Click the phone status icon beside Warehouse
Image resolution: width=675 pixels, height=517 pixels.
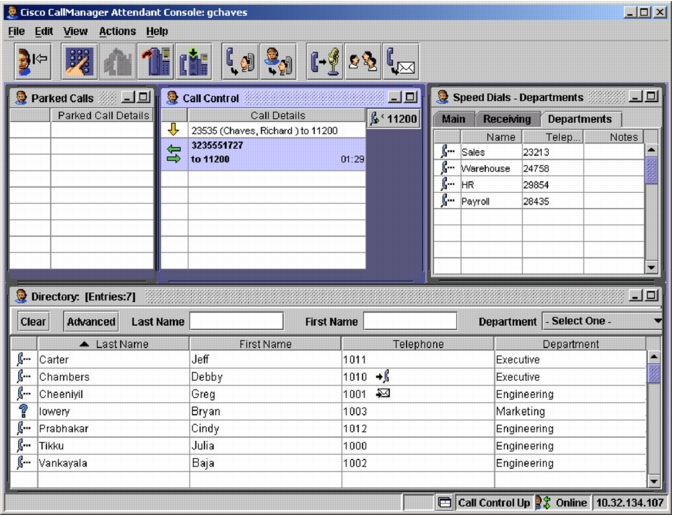[447, 167]
